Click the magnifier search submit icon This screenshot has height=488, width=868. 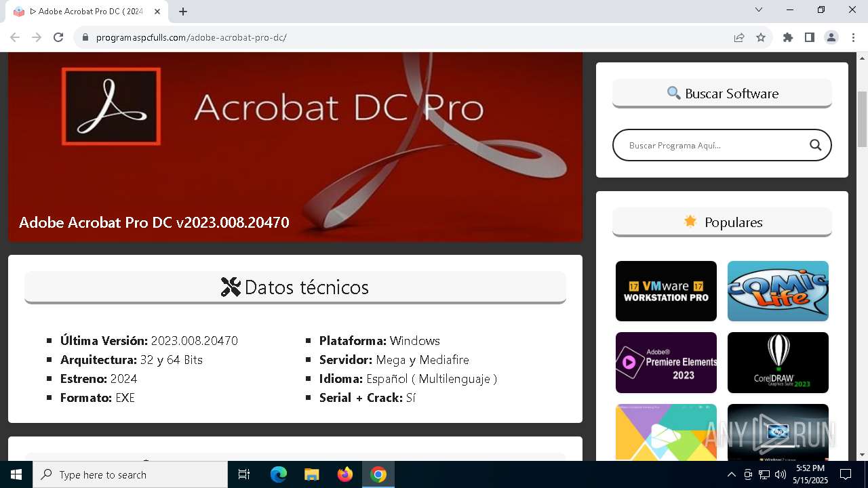pyautogui.click(x=815, y=145)
